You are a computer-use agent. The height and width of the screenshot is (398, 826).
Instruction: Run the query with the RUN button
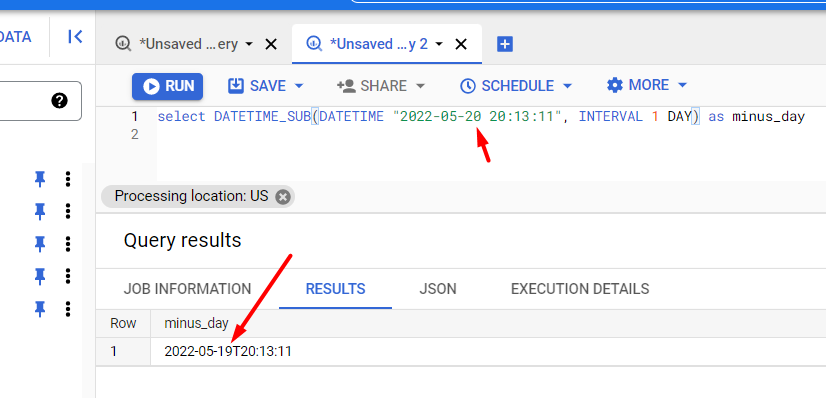pyautogui.click(x=168, y=86)
